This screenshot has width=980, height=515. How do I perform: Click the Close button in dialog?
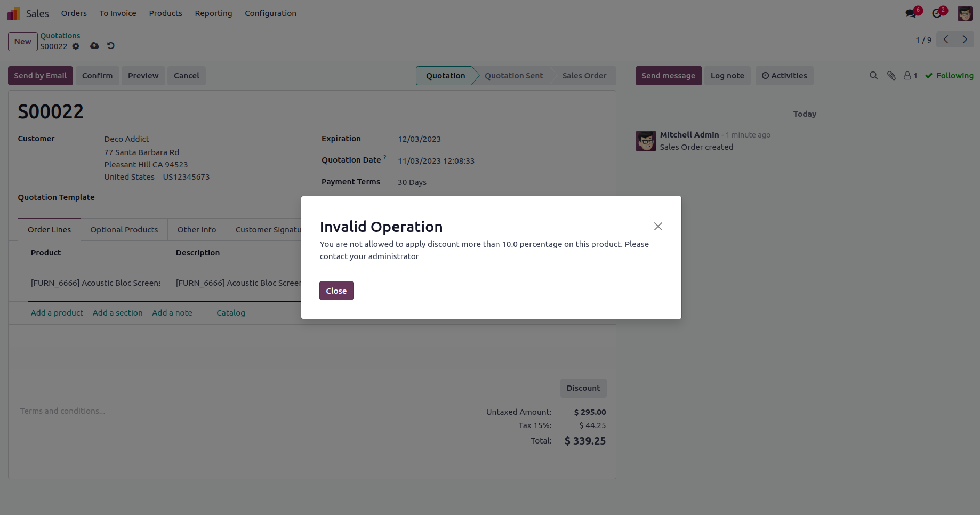pyautogui.click(x=336, y=291)
